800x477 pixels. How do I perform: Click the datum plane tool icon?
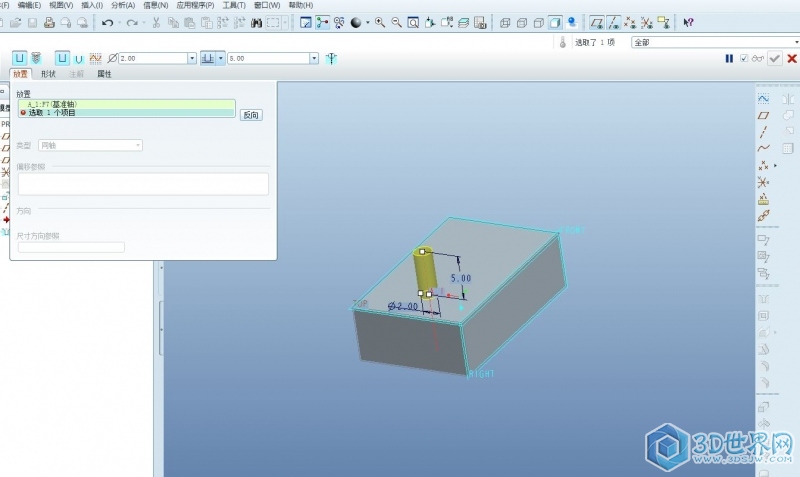(x=763, y=115)
